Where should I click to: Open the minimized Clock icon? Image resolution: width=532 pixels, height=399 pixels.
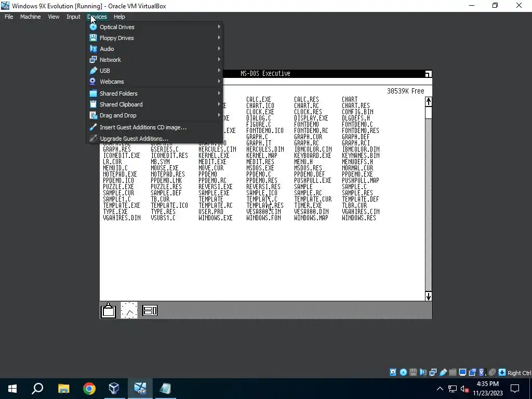(x=129, y=310)
